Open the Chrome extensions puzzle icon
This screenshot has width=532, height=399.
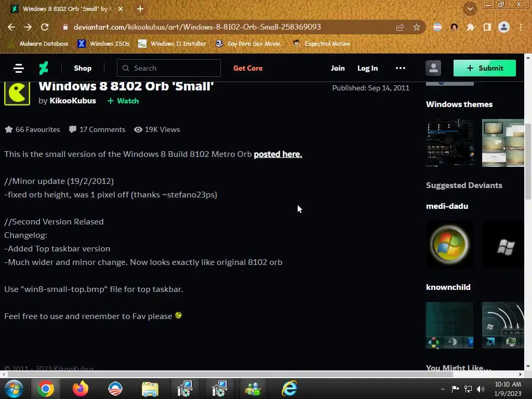coord(471,27)
